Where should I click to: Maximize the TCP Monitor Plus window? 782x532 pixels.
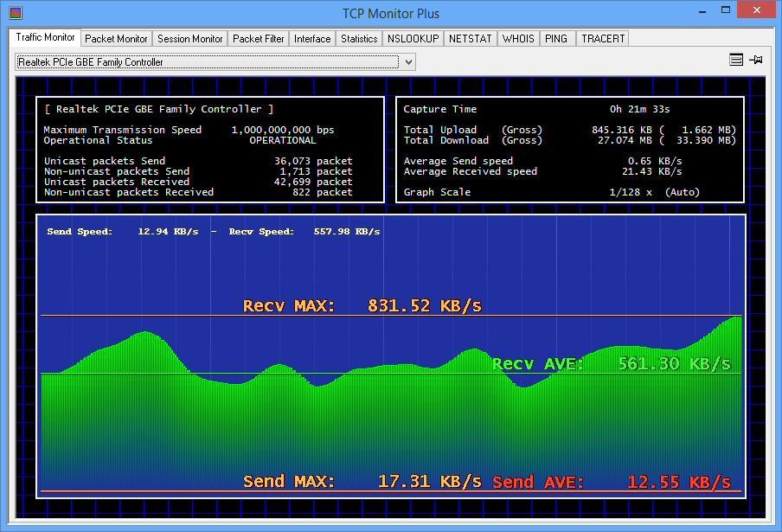(725, 10)
